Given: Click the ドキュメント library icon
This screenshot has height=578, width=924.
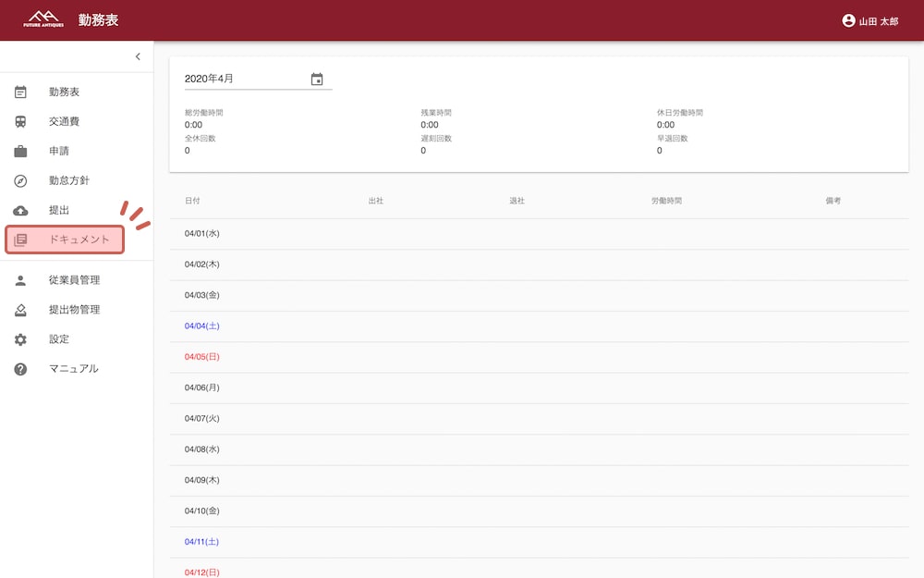Looking at the screenshot, I should (x=20, y=240).
